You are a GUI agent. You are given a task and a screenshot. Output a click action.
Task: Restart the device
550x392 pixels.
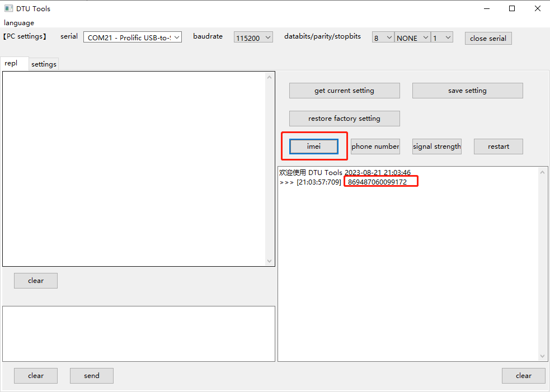tap(497, 146)
